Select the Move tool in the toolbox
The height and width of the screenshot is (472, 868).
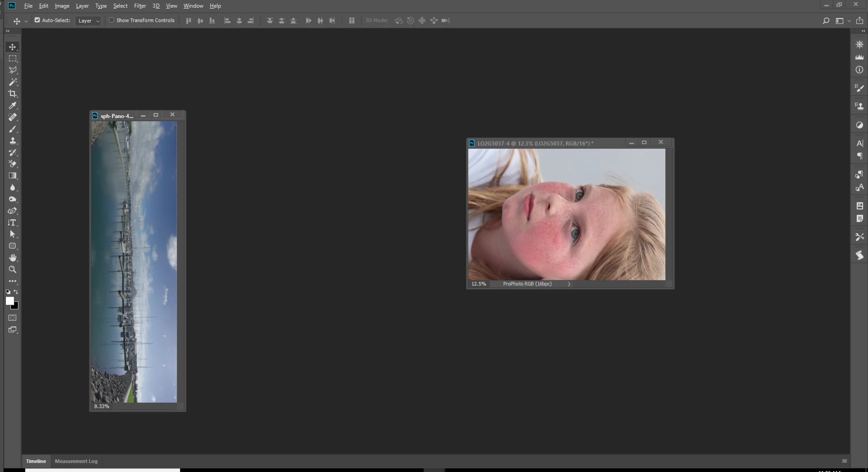point(13,47)
